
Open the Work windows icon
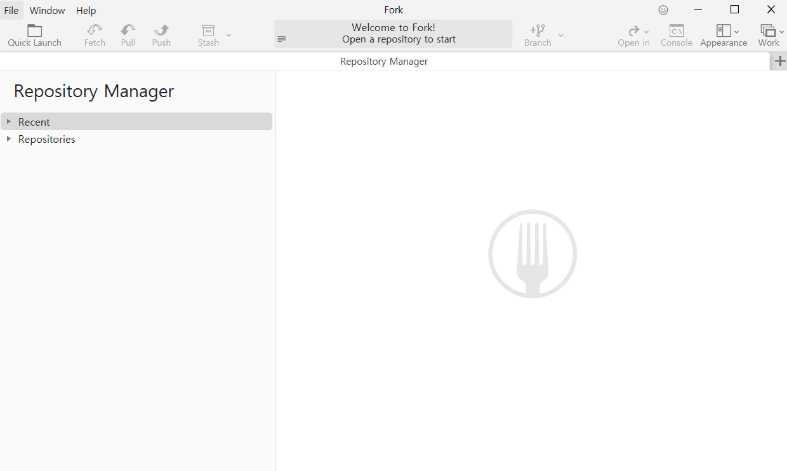(x=768, y=31)
